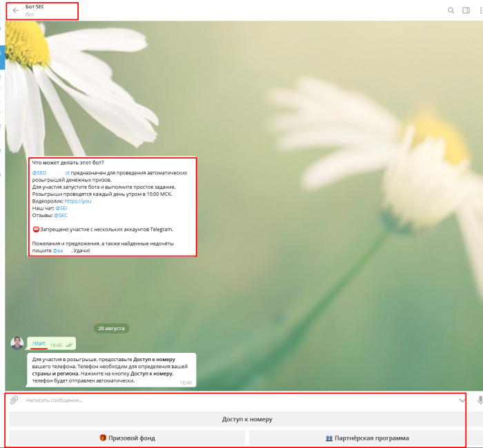Click the sender avatar beside /start
The width and height of the screenshot is (483, 448).
(17, 343)
